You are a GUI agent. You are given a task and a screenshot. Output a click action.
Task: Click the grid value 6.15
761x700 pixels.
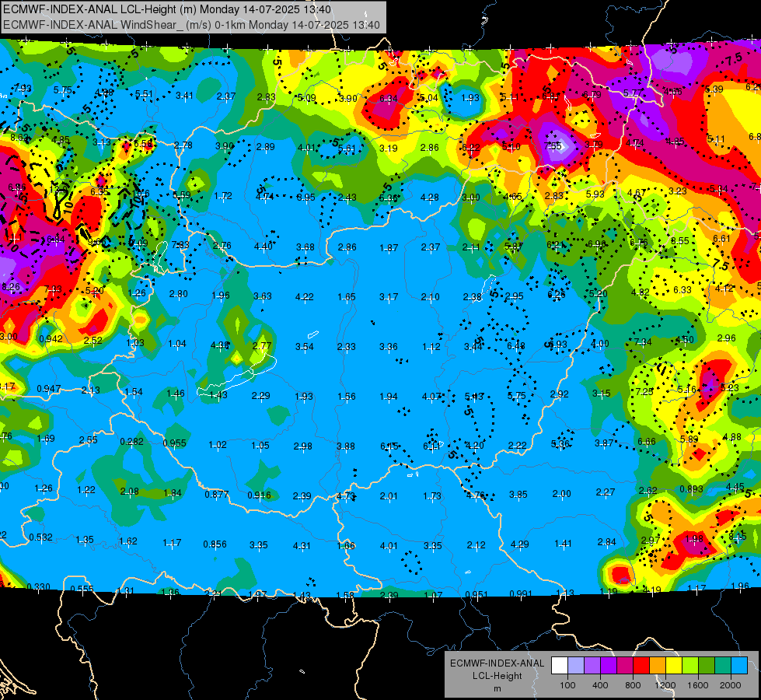point(389,446)
